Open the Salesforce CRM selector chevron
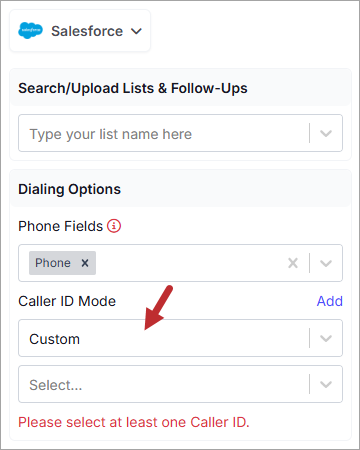Screen dimensions: 360x450 (x=136, y=31)
